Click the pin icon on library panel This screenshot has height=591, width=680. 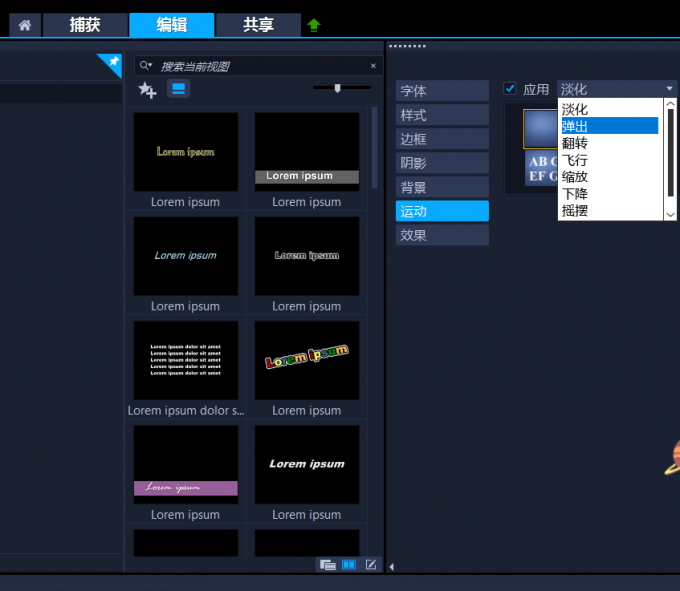tap(112, 63)
